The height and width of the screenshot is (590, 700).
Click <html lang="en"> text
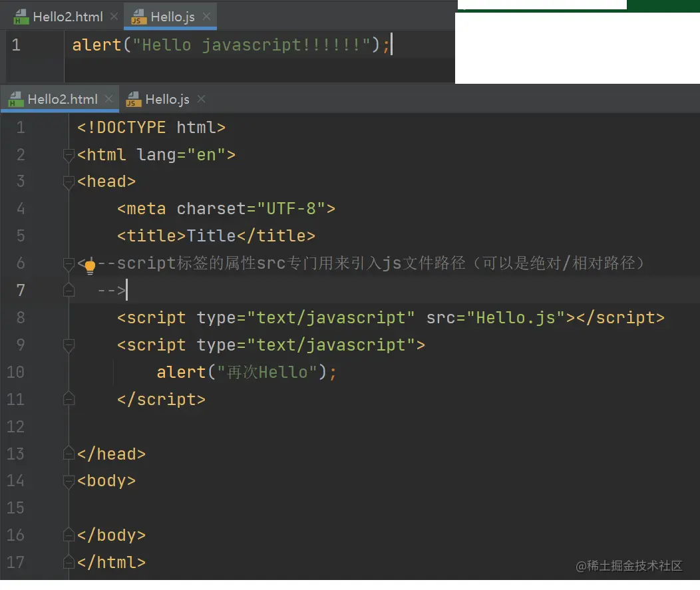coord(156,155)
